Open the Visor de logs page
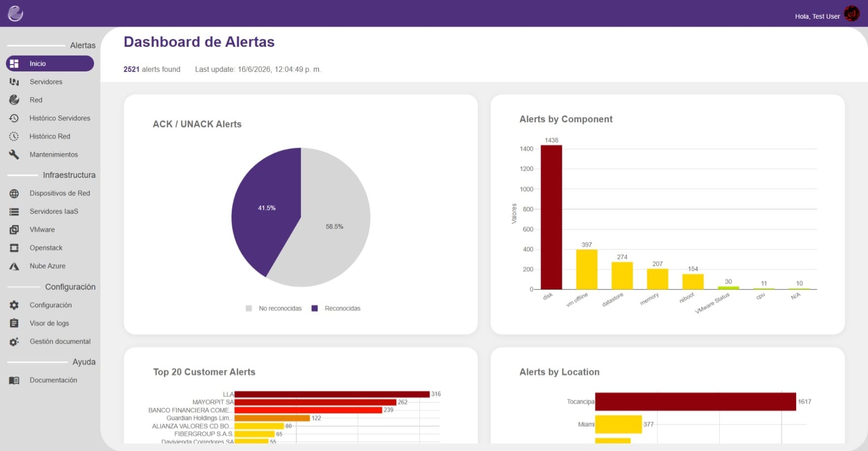868x451 pixels. click(x=49, y=323)
